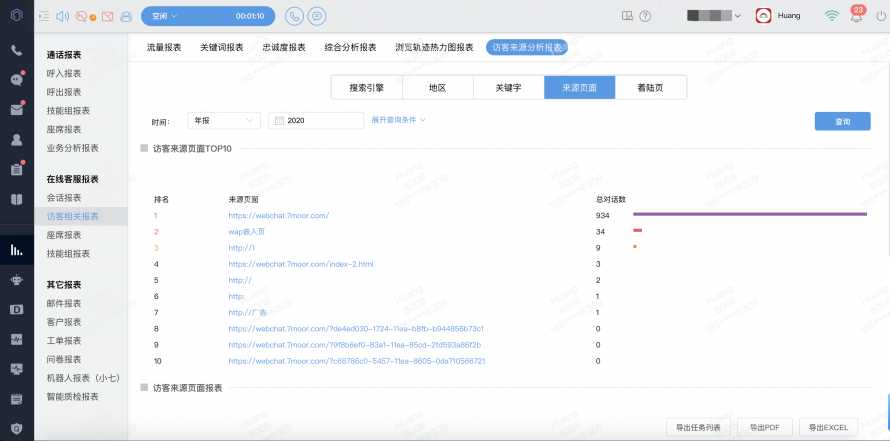This screenshot has height=441, width=890.
Task: Open the monitoring waveform sidebar icon
Action: (16, 339)
